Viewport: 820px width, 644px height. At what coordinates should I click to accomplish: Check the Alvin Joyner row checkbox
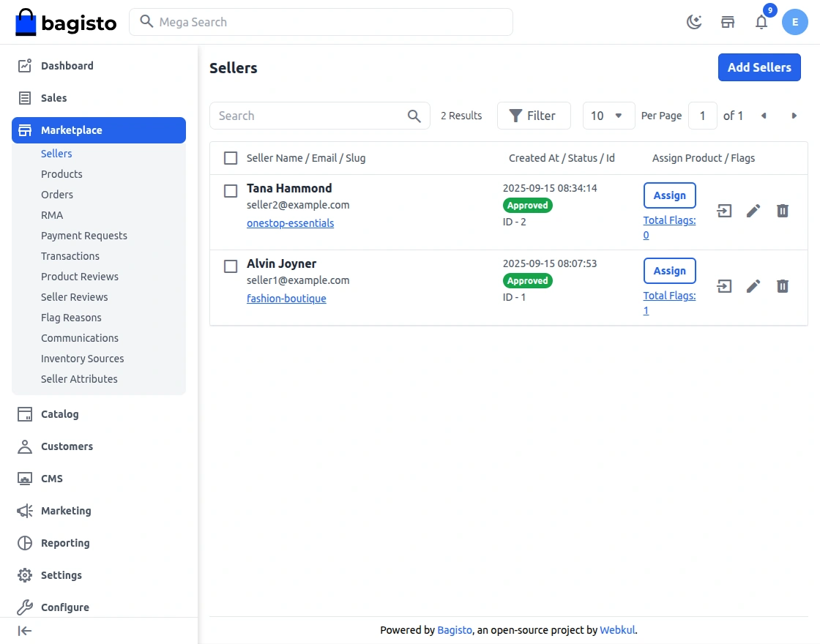231,266
